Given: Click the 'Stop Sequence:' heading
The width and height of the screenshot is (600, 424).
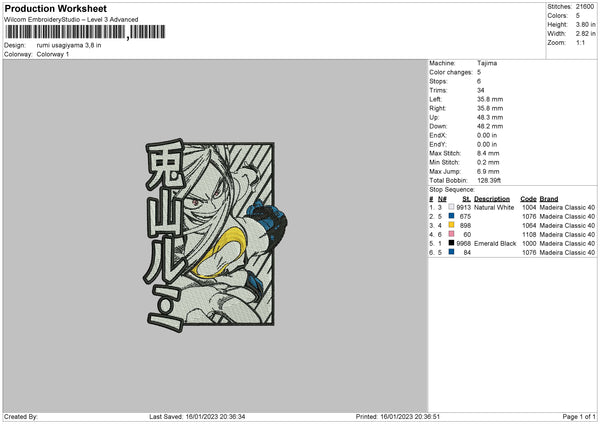Looking at the screenshot, I should [x=452, y=190].
